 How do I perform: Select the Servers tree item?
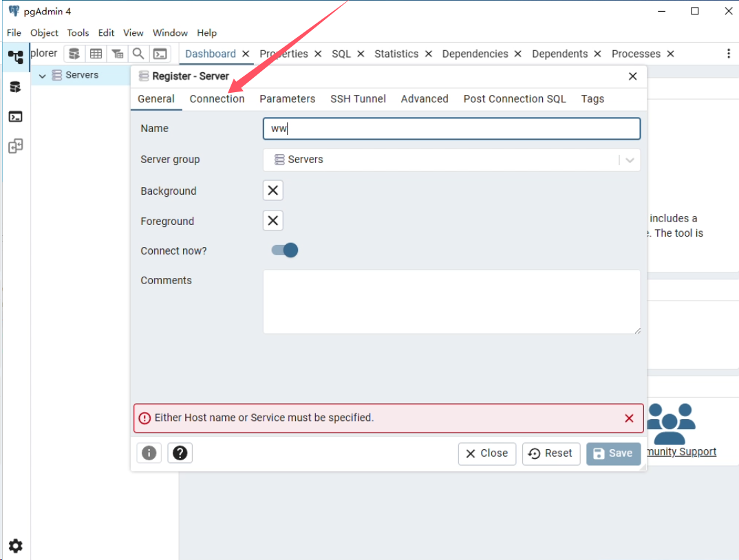(x=81, y=75)
